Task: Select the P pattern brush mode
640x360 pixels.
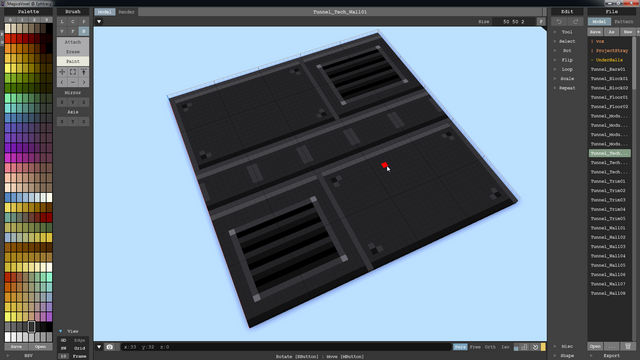Action: point(84,22)
